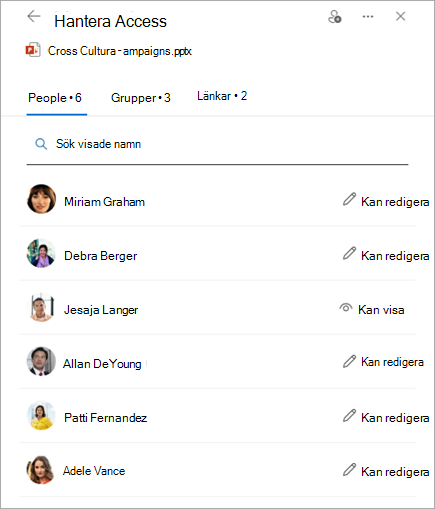
Task: Open the grant access people icon
Action: click(334, 16)
